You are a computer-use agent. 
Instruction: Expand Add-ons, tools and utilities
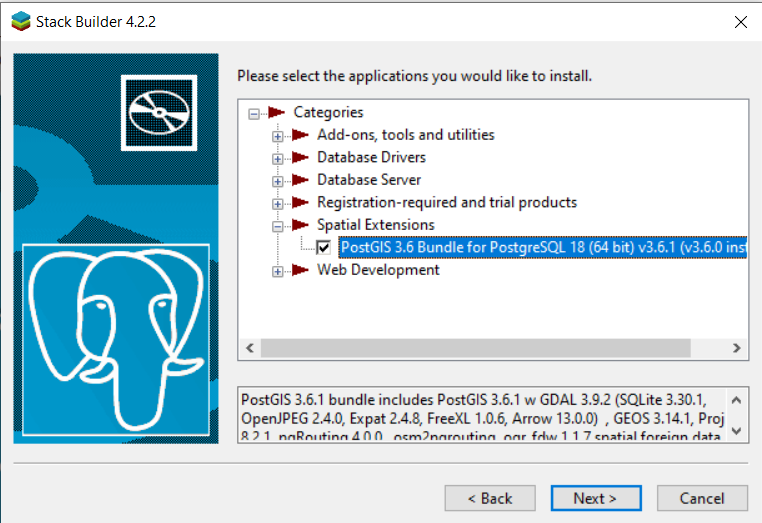277,136
